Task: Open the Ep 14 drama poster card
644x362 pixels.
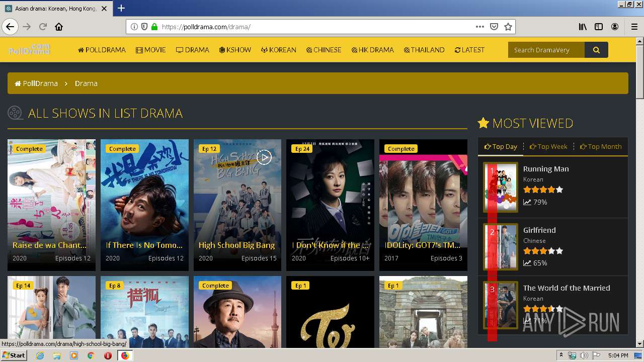Action: (51, 312)
